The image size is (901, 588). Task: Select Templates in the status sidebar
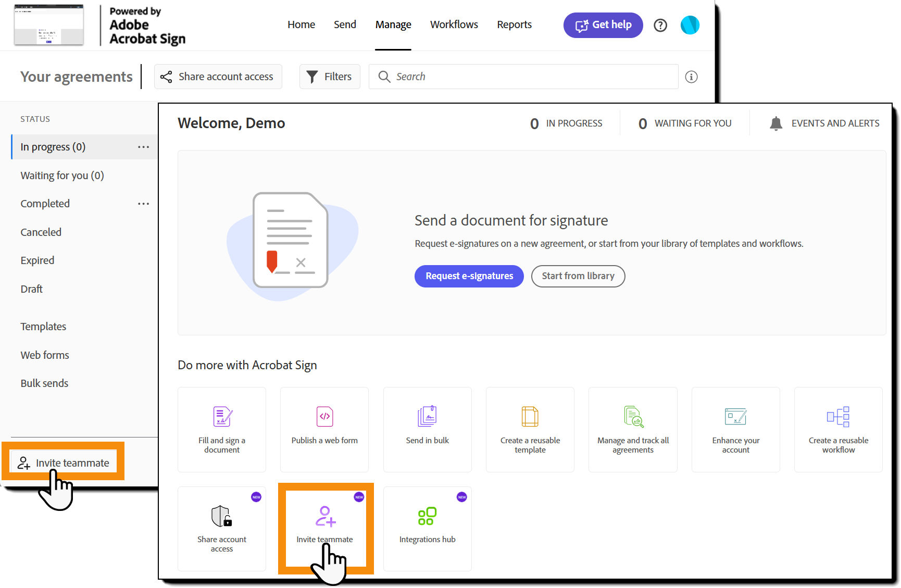(43, 326)
